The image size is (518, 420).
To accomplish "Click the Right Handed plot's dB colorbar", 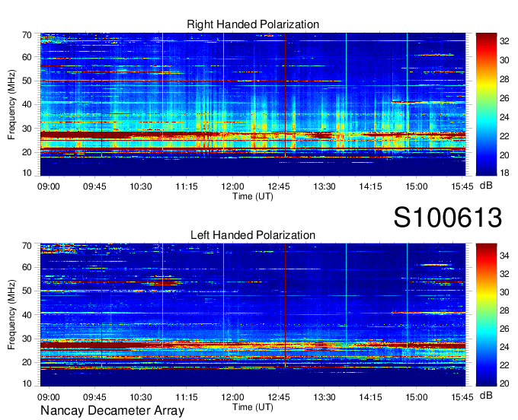I will point(486,104).
